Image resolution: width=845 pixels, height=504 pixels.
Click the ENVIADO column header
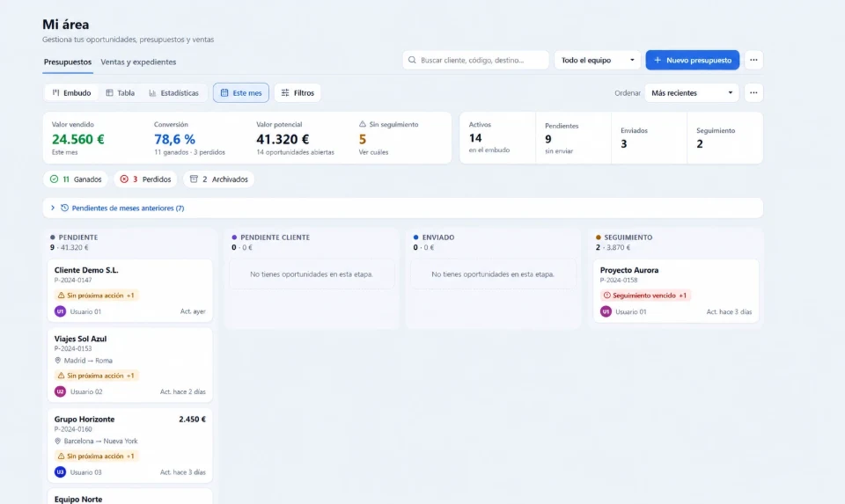tap(438, 237)
